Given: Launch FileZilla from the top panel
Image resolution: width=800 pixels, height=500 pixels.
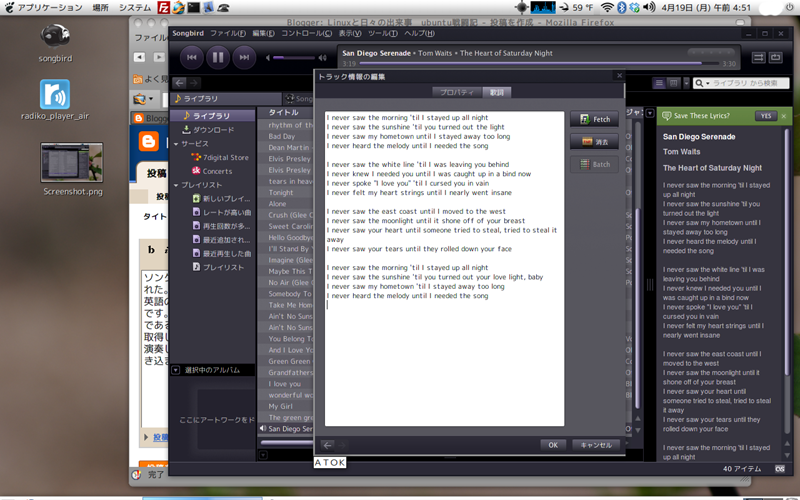Looking at the screenshot, I should pos(163,8).
